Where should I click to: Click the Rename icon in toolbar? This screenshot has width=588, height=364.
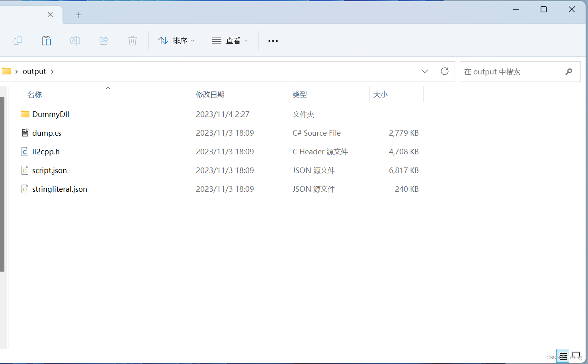point(75,41)
